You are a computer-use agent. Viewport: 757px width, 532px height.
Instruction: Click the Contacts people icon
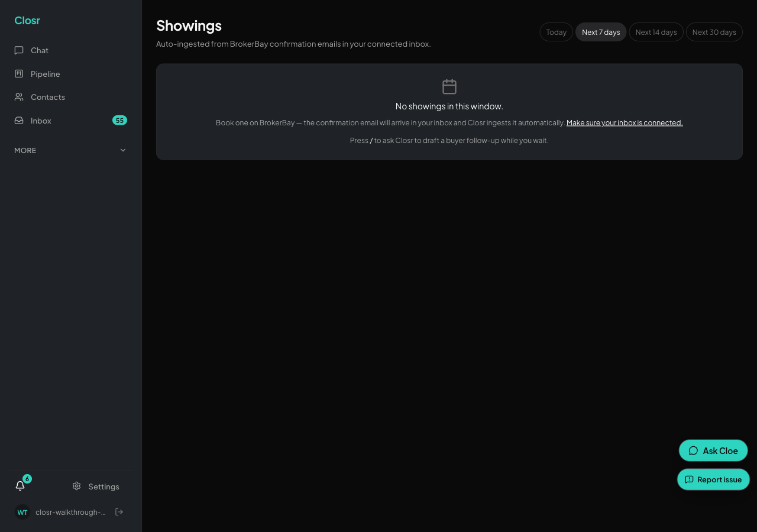tap(19, 97)
